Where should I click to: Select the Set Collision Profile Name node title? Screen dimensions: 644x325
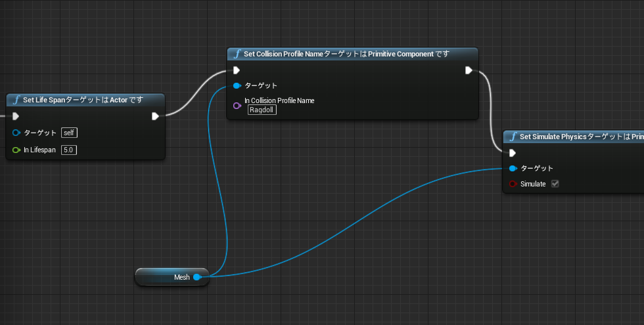pos(346,54)
